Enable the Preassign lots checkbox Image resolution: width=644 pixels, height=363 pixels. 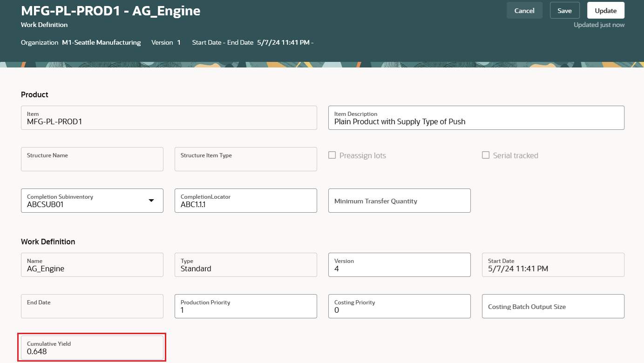tap(332, 155)
